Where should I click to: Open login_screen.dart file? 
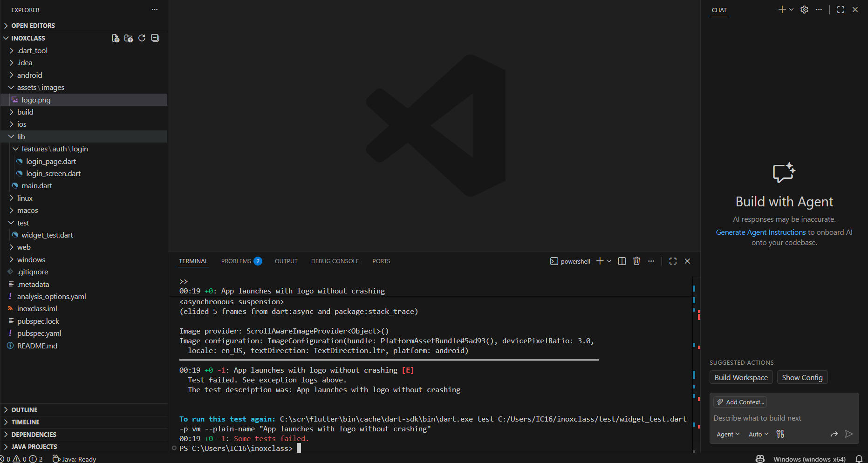(84, 173)
